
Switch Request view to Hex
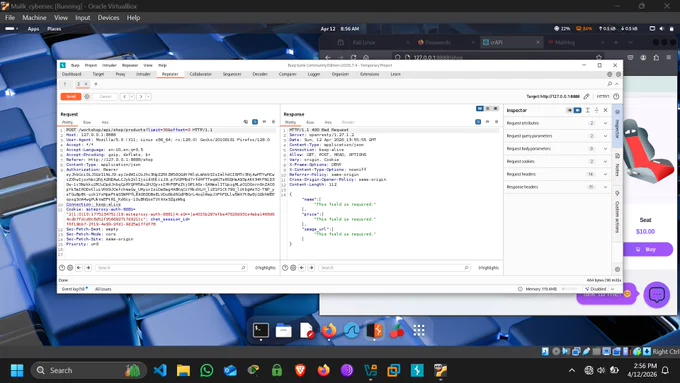coord(105,122)
